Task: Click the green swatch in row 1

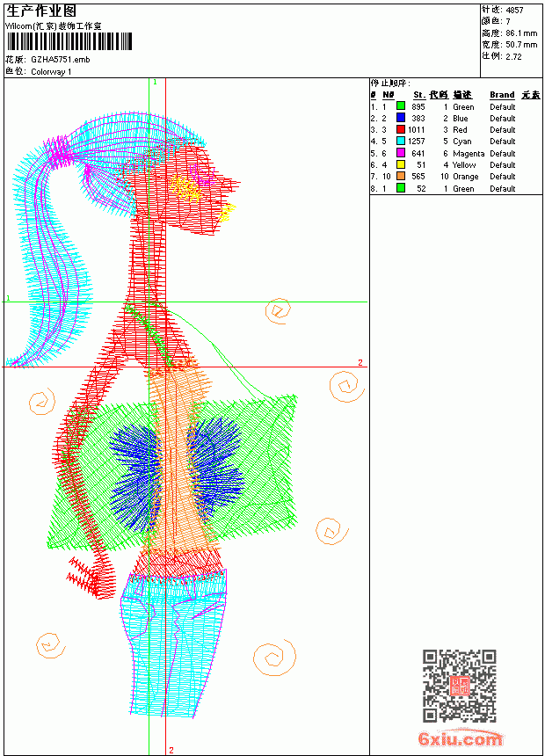Action: click(x=400, y=106)
